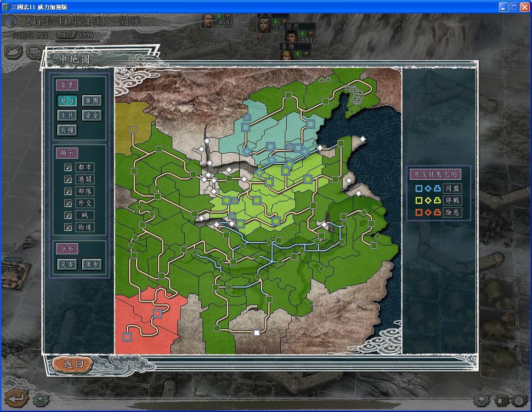Click the 分布 section header
532x412 pixels.
67,249
